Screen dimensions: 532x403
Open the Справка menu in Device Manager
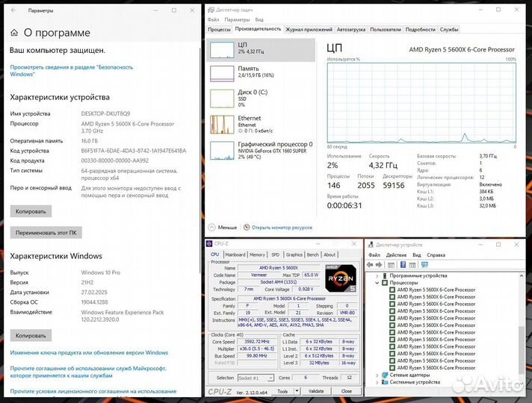436,255
